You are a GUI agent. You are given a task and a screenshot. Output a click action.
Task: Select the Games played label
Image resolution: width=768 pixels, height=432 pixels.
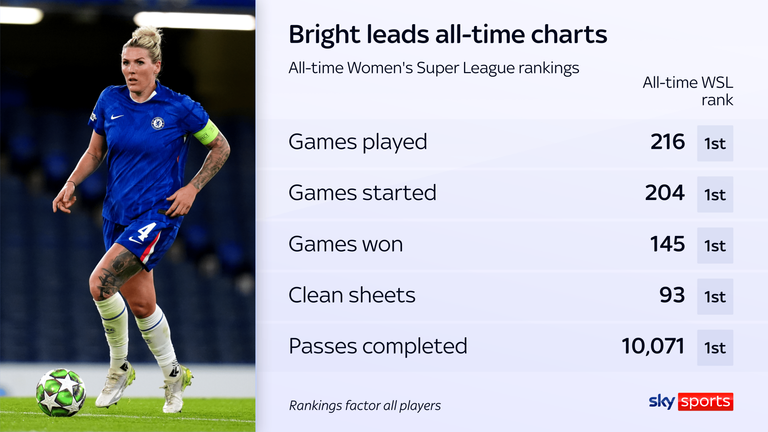click(357, 142)
